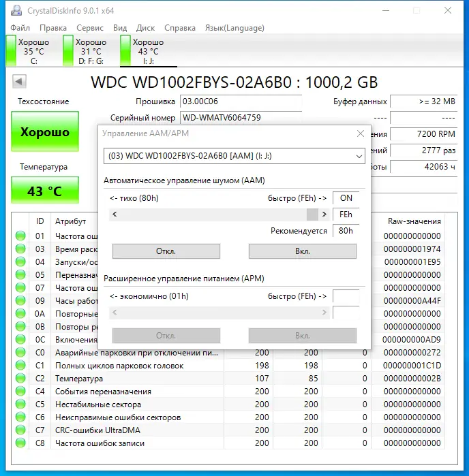This screenshot has width=469, height=476.
Task: Click green status dot for attribute 03
Action: click(20, 249)
